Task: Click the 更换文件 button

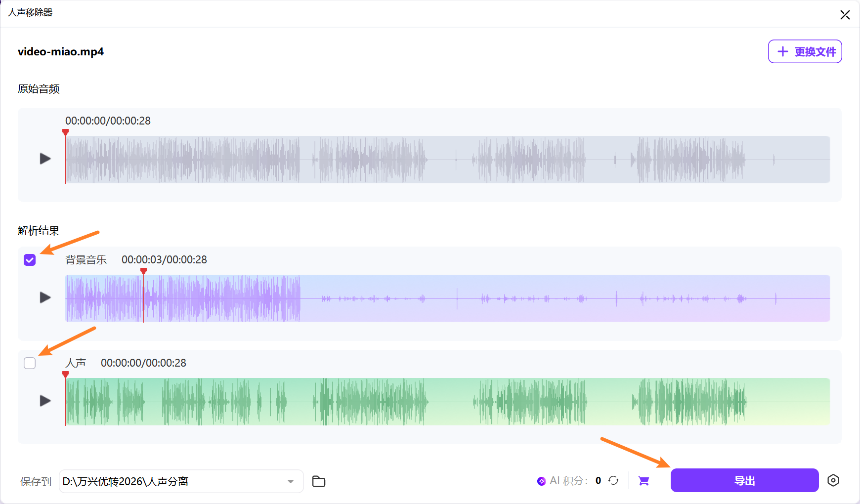Action: pyautogui.click(x=805, y=51)
